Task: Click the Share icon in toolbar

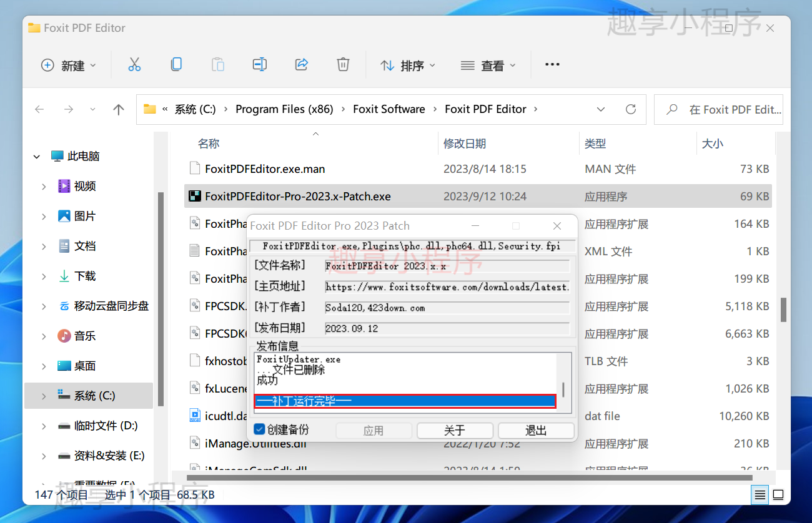Action: [x=302, y=64]
